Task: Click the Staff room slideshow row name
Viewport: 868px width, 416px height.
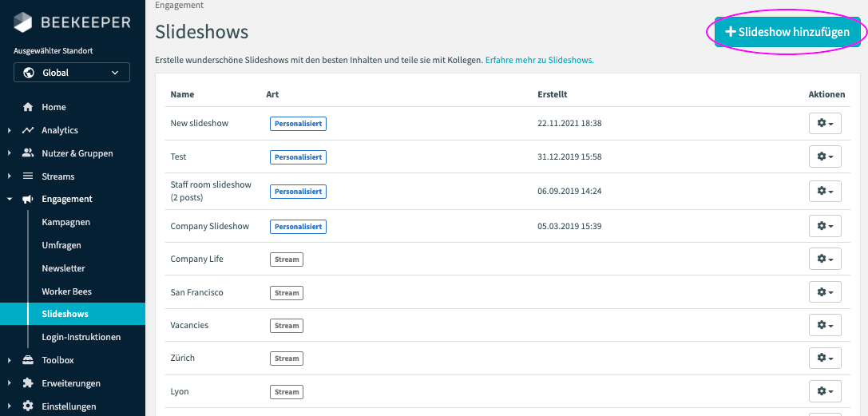Action: click(x=211, y=184)
